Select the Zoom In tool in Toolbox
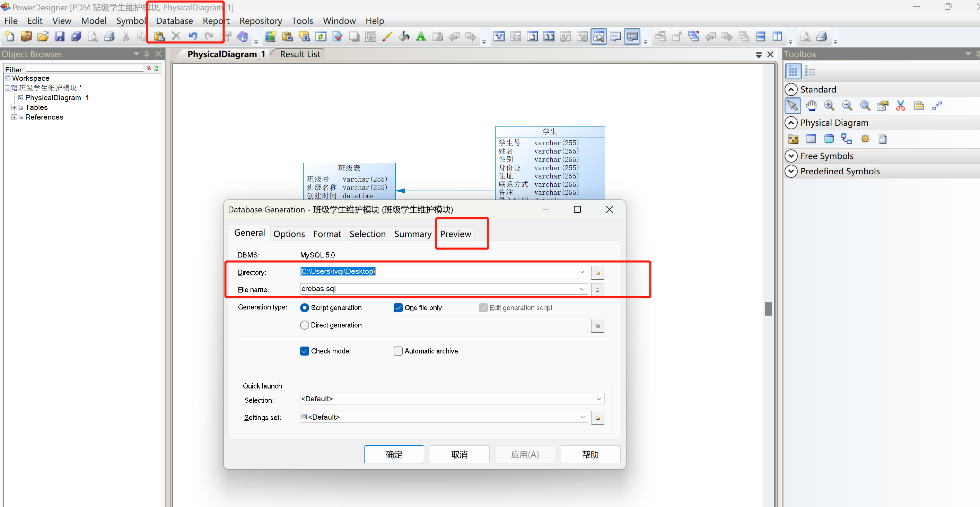 pos(829,106)
